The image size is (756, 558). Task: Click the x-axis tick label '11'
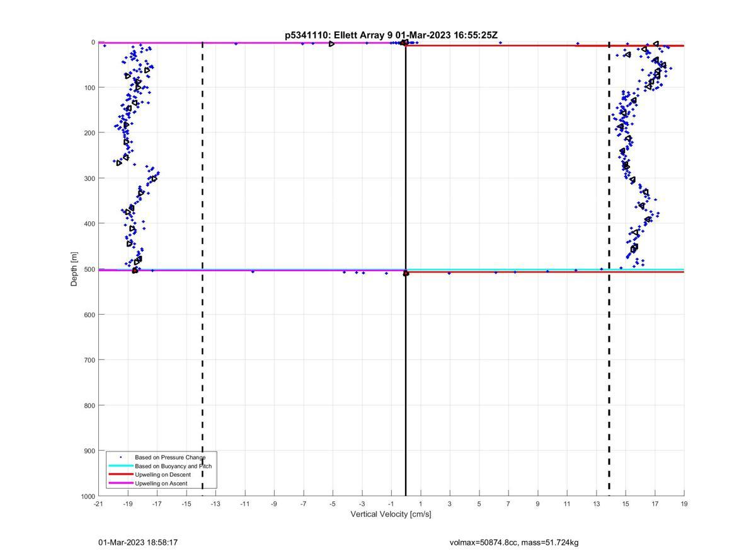tap(567, 504)
